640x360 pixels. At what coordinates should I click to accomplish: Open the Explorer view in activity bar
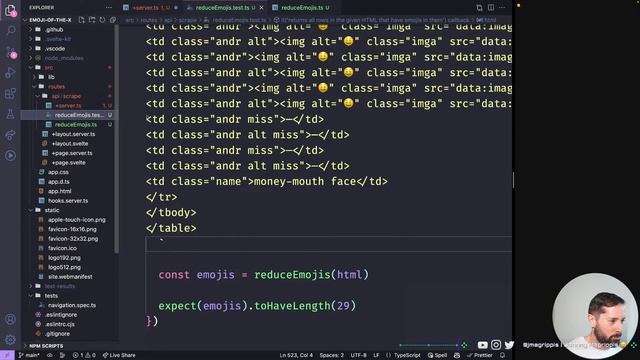[x=10, y=10]
